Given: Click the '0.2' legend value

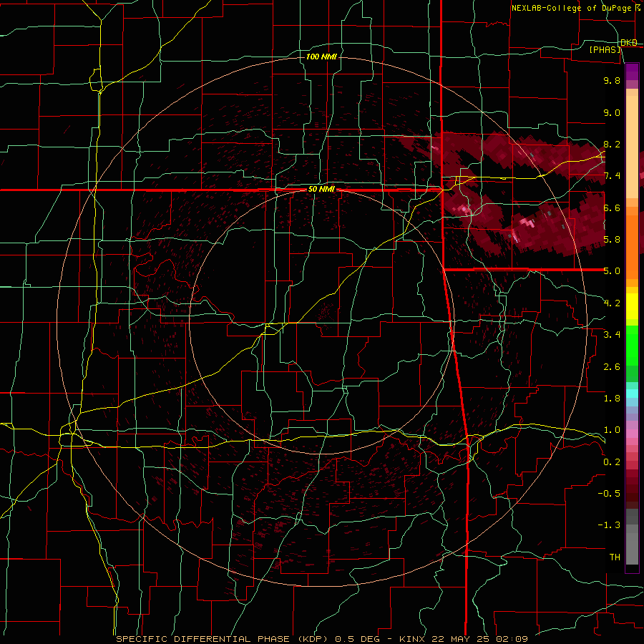Looking at the screenshot, I should 612,462.
